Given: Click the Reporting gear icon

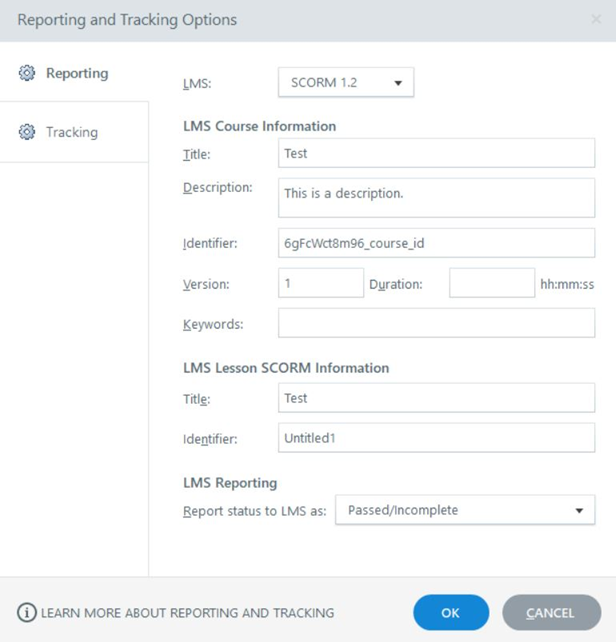Looking at the screenshot, I should click(x=27, y=73).
